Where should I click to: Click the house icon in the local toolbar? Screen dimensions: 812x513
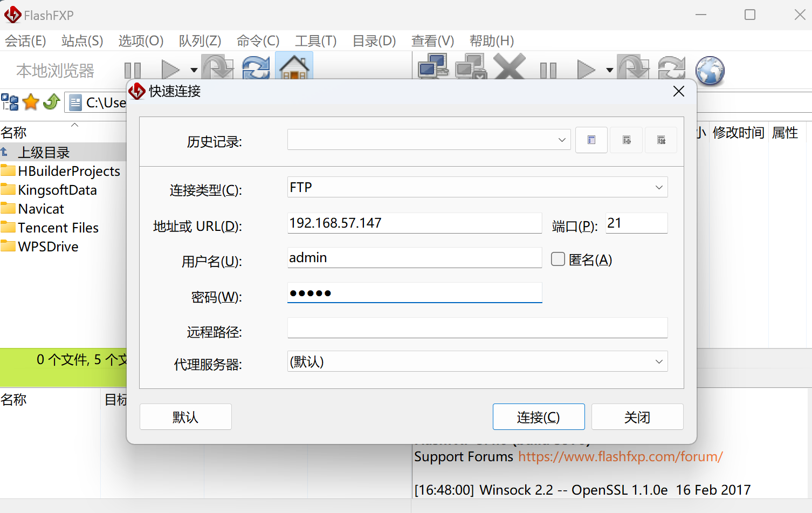pyautogui.click(x=294, y=67)
